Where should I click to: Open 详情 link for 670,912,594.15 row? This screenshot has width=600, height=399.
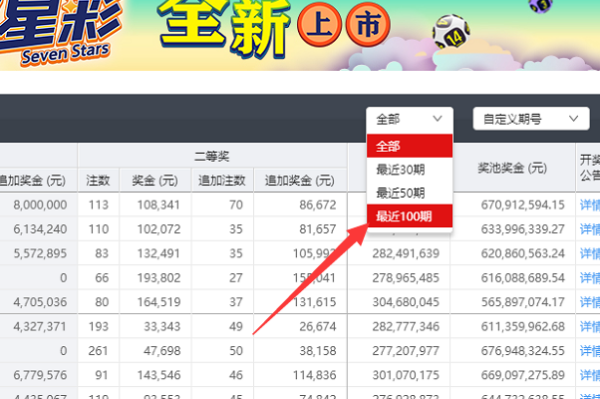click(590, 205)
